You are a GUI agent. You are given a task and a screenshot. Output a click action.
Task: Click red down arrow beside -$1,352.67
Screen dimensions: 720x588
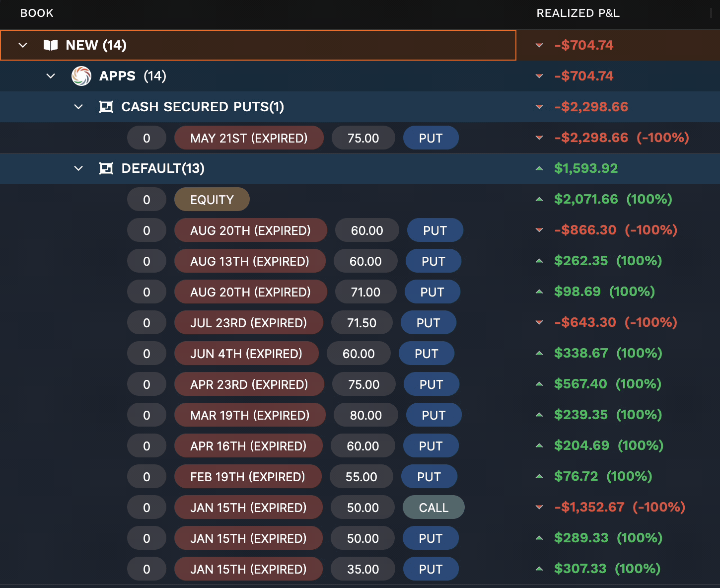(539, 507)
